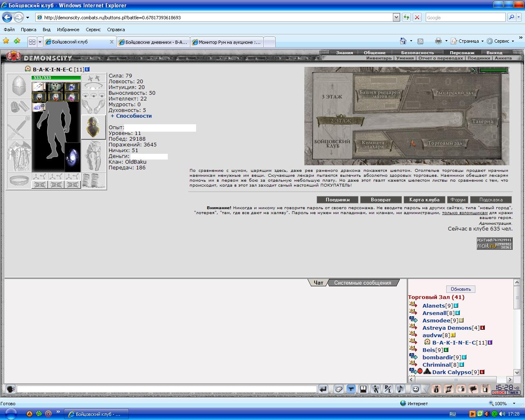Open the Вид menu
The width and height of the screenshot is (525, 420).
tap(46, 30)
